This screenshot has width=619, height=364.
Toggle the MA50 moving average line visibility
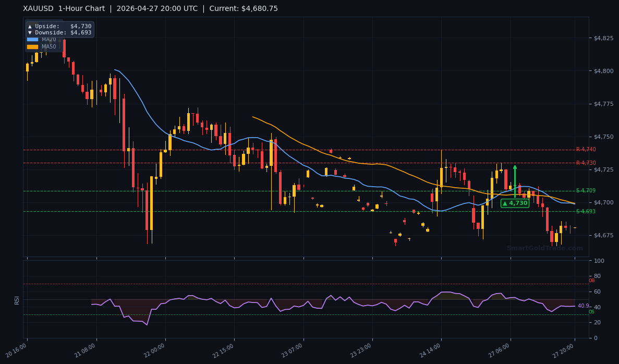click(48, 47)
